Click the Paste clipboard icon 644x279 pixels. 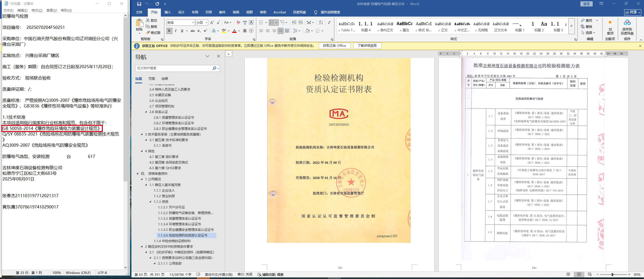(139, 23)
